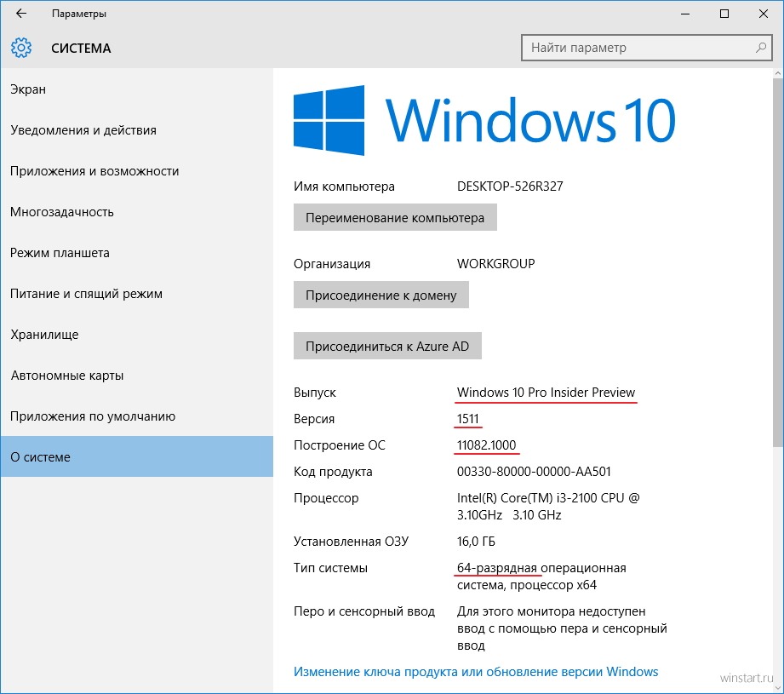Select "Приложения по умолчанию"

(x=136, y=416)
